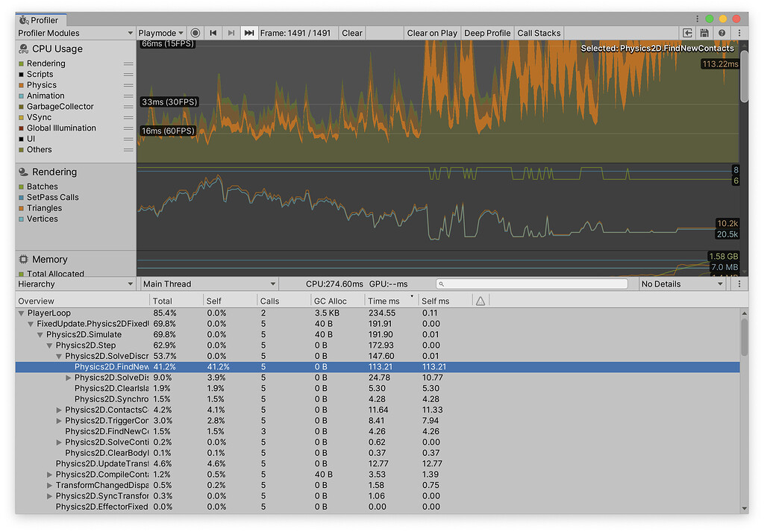
Task: Click the search field above the hierarchy
Action: [x=532, y=284]
